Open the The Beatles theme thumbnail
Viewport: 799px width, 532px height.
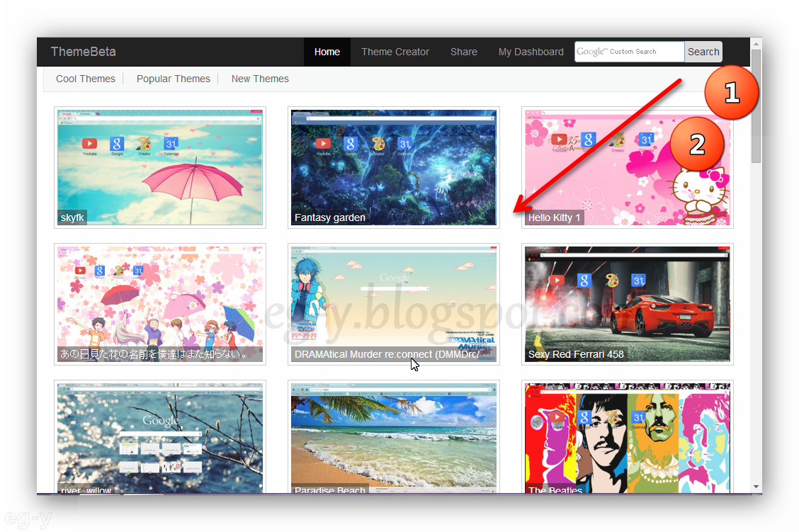click(x=628, y=437)
